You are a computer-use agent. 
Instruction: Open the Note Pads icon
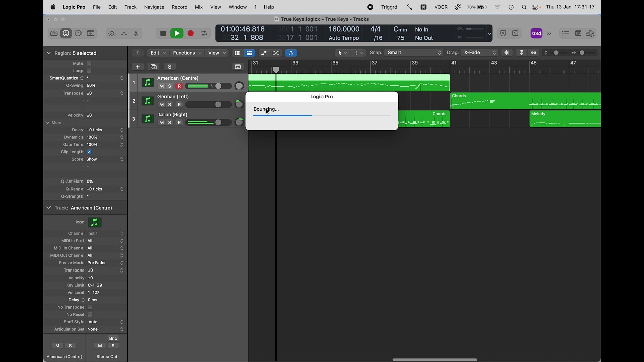point(578,33)
